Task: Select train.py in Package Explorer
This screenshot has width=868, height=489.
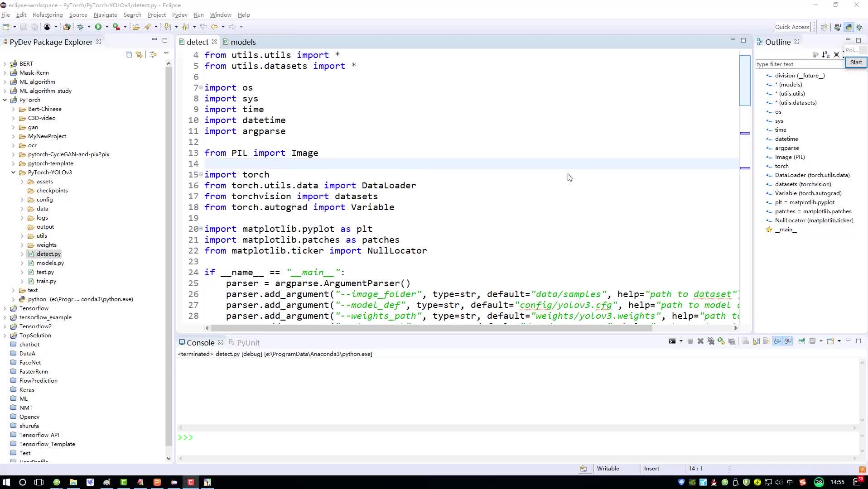Action: [x=46, y=281]
